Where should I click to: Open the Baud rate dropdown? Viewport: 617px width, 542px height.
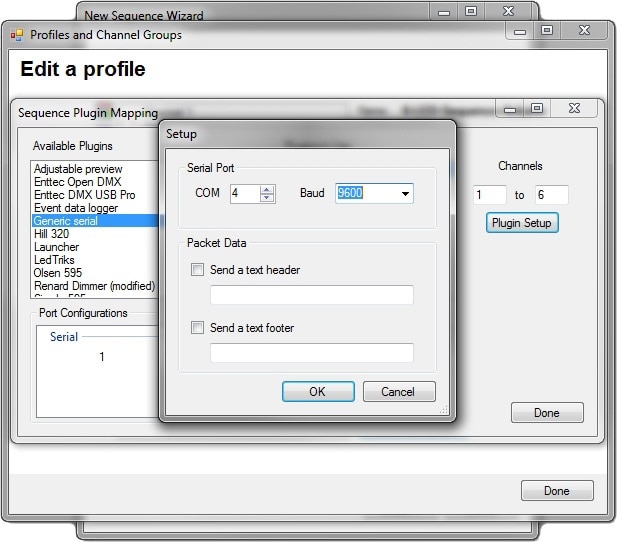[405, 193]
